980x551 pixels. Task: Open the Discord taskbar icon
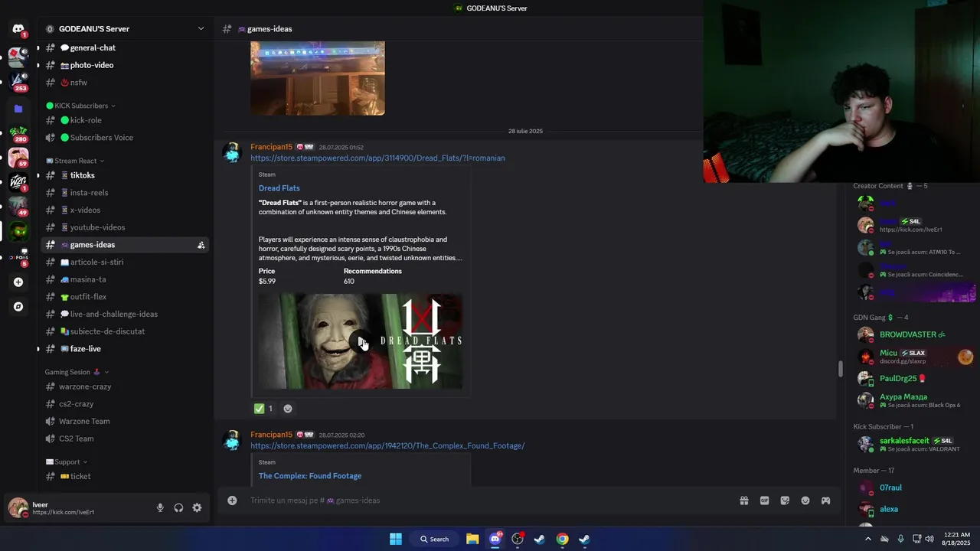[x=495, y=539]
